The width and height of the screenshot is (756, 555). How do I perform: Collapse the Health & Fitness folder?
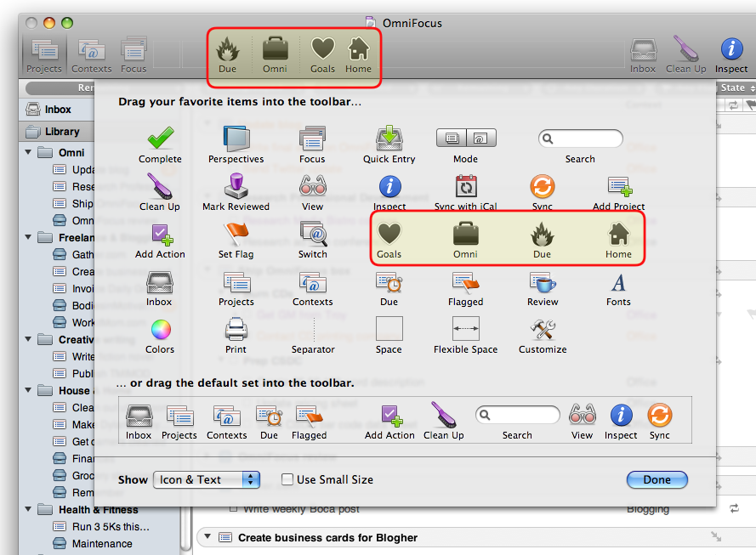click(x=28, y=509)
